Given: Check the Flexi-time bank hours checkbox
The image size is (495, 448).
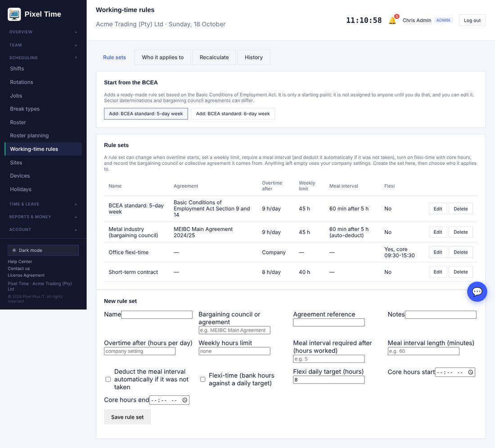Looking at the screenshot, I should [202, 380].
